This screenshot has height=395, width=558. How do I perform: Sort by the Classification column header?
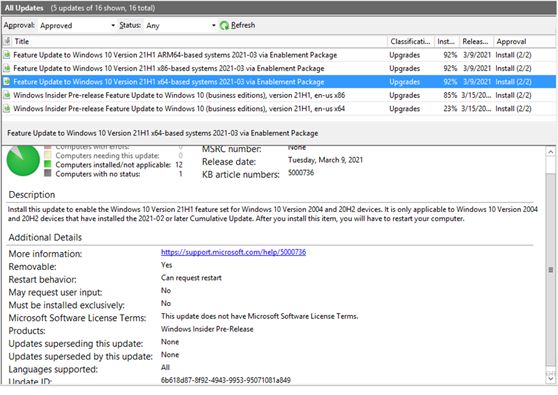coord(411,42)
